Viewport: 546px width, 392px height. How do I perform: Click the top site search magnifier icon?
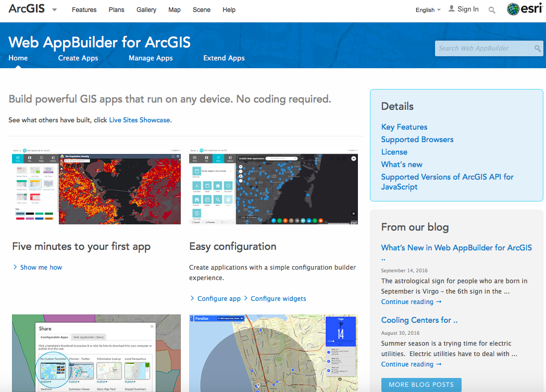pyautogui.click(x=492, y=10)
